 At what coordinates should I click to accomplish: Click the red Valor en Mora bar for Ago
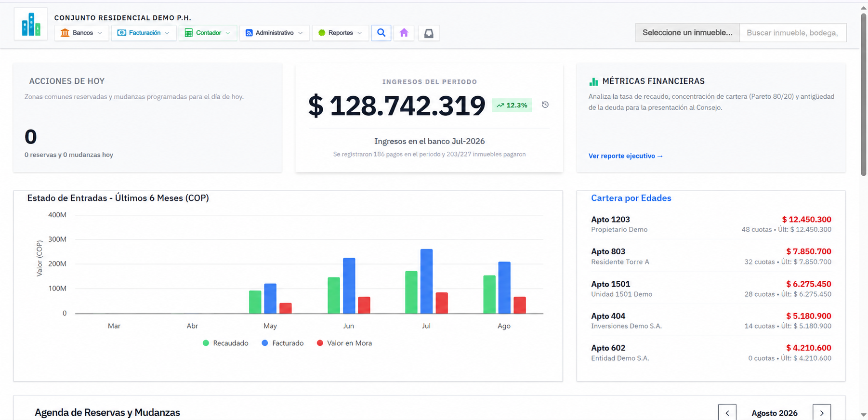click(x=520, y=305)
